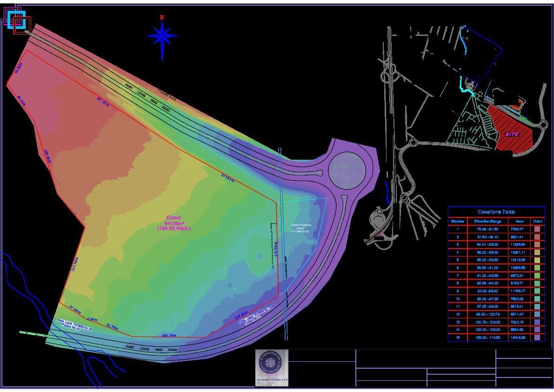Select the Elevation Range column header
Screen dimensions: 554x392
488,221
